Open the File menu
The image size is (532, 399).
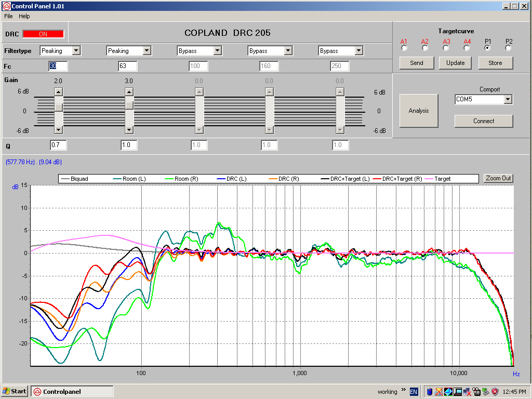tap(8, 16)
